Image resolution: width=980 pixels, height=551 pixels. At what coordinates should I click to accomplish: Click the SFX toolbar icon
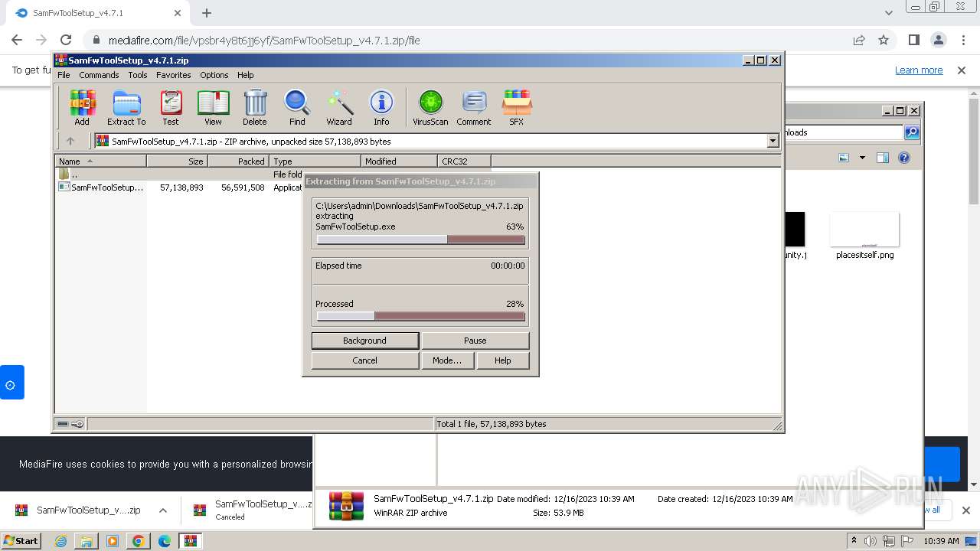(517, 107)
